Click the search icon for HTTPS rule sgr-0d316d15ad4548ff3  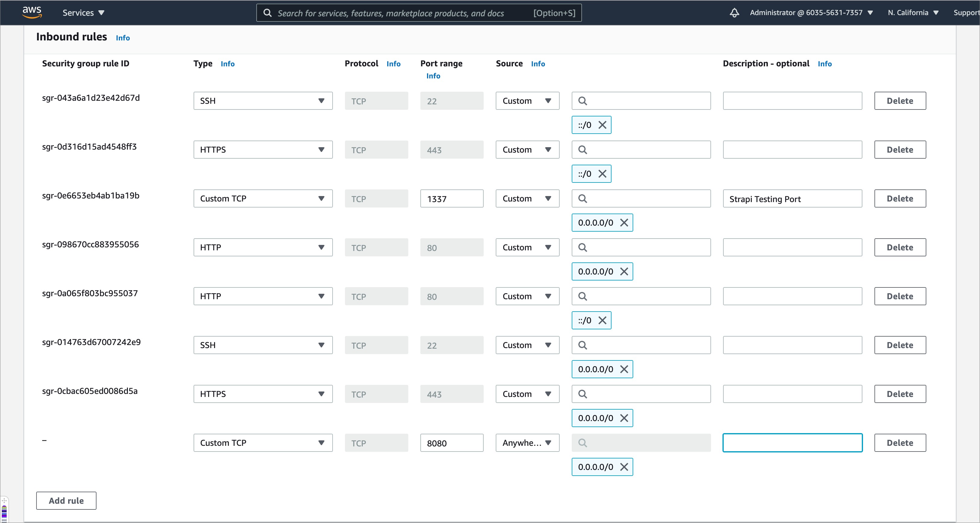(x=582, y=150)
